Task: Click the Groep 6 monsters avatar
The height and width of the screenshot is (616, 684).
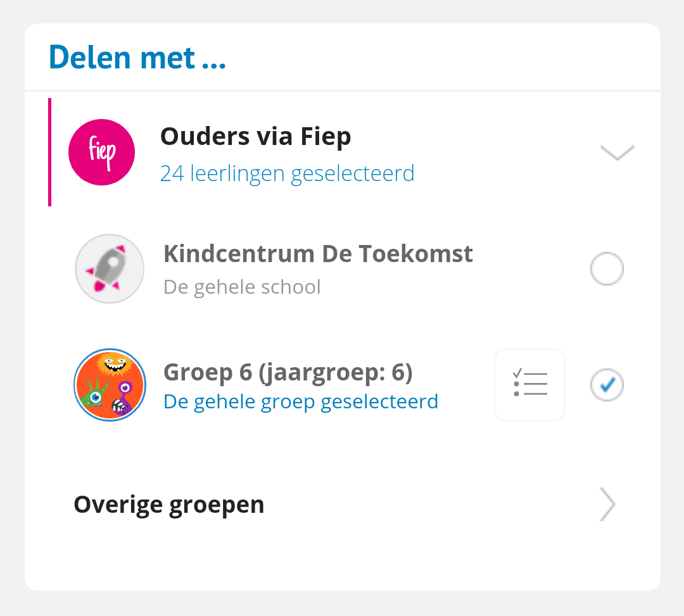Action: 110,384
